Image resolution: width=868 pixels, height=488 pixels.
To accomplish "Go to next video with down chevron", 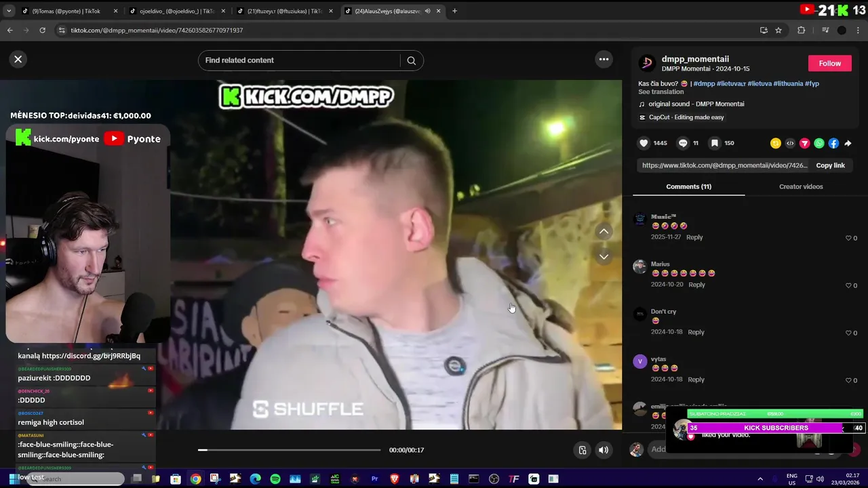I will [x=604, y=257].
